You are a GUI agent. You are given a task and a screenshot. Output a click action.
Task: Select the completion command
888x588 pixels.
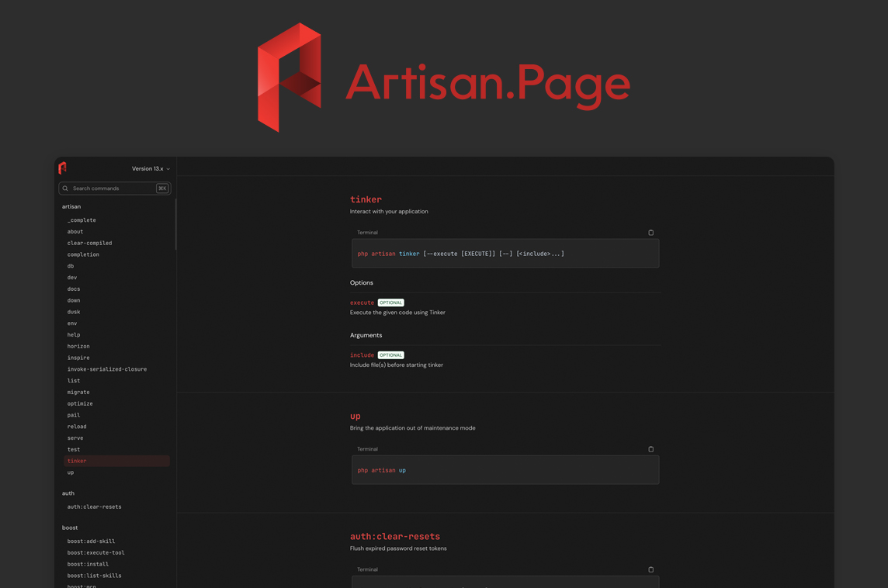point(83,254)
